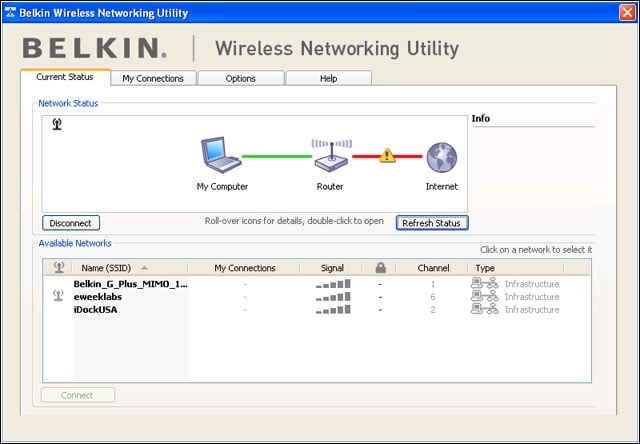Click Infrastructure text in the eweeklabs row

532,297
